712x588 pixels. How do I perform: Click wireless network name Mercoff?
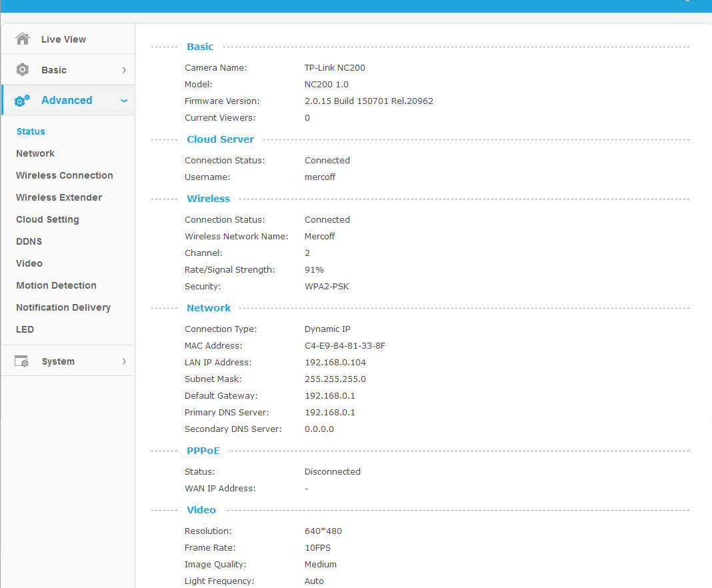pos(320,237)
